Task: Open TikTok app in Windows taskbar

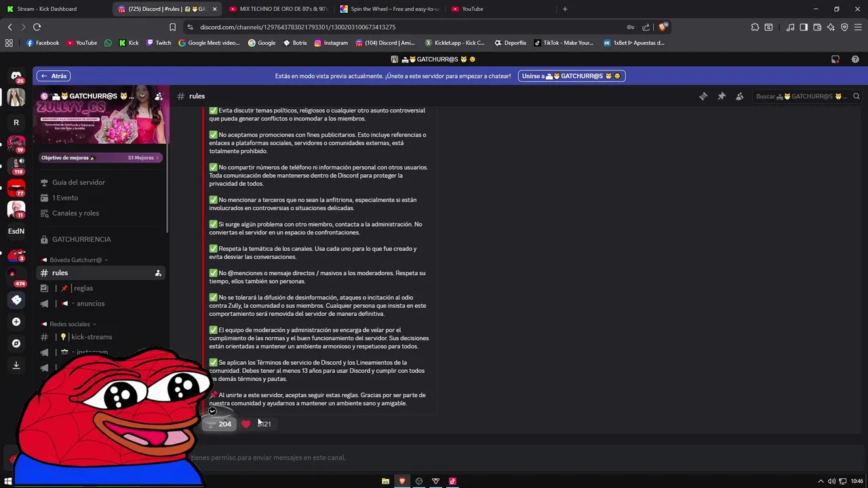Action: coord(452,481)
